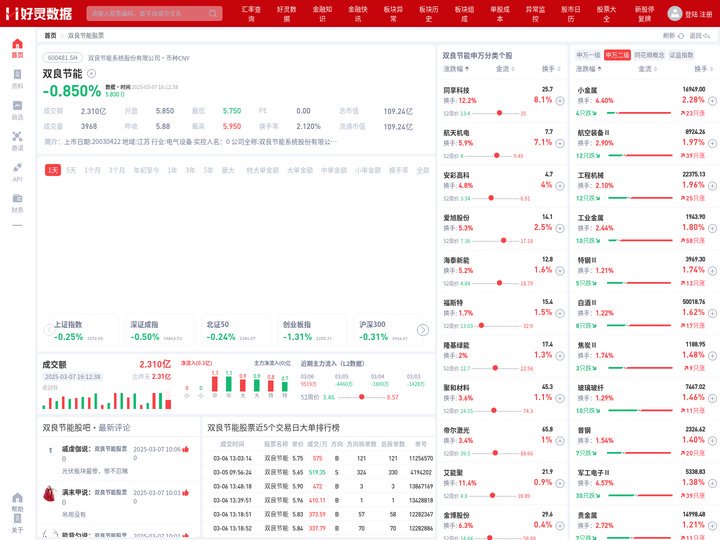Select the 5天 chart range tab
This screenshot has width=720, height=540.
click(71, 170)
